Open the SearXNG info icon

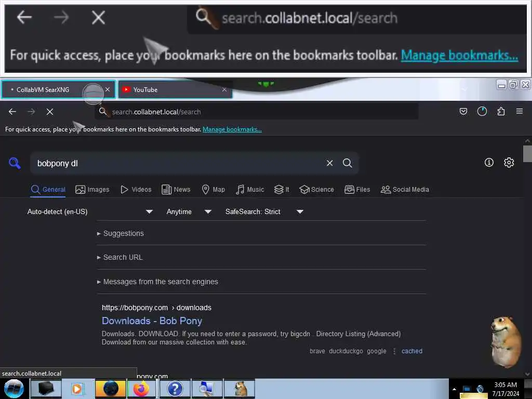click(x=489, y=163)
